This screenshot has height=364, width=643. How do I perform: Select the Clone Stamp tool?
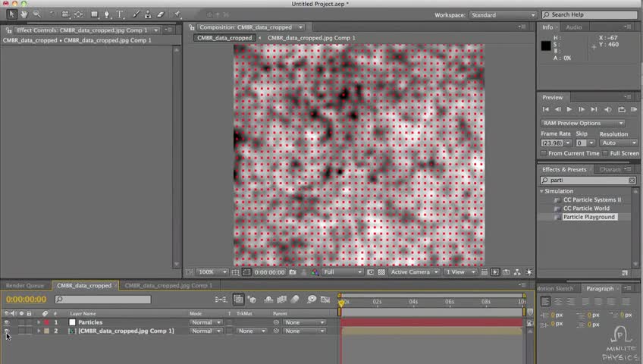148,14
